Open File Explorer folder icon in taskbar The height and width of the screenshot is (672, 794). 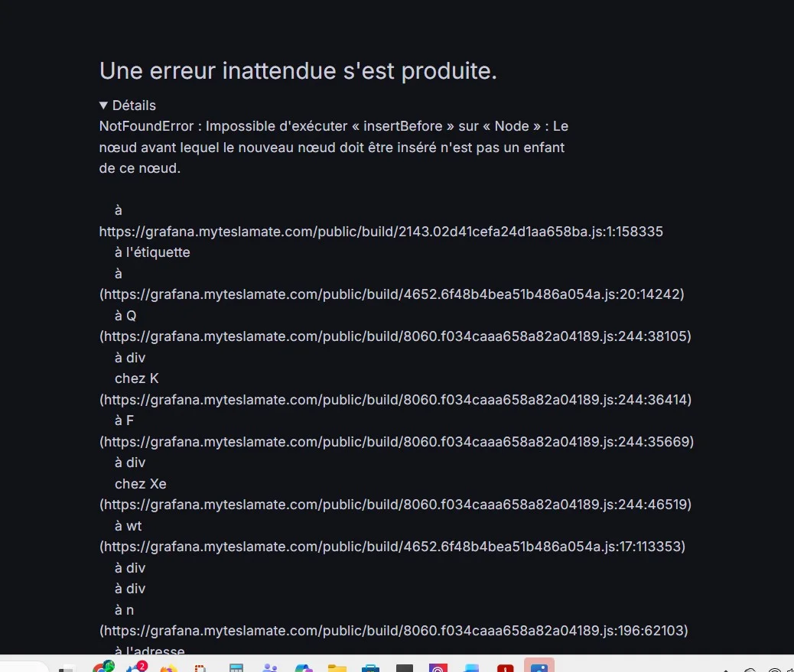click(x=337, y=667)
